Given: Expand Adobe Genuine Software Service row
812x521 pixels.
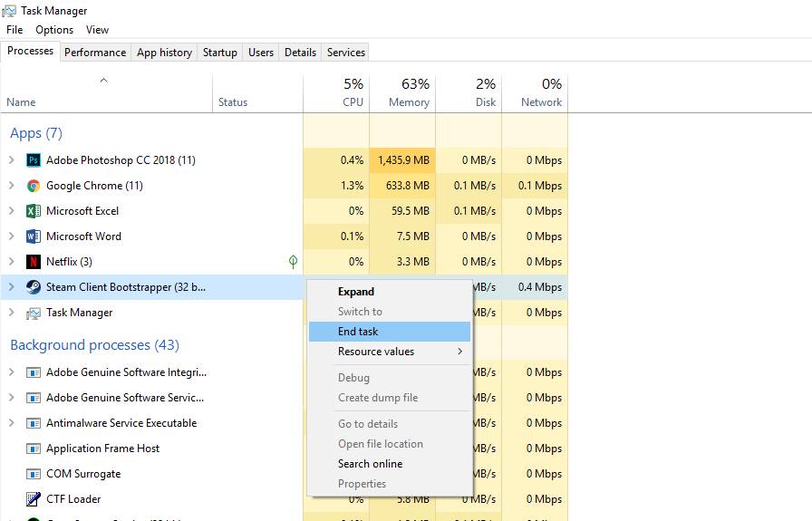Looking at the screenshot, I should click(12, 397).
